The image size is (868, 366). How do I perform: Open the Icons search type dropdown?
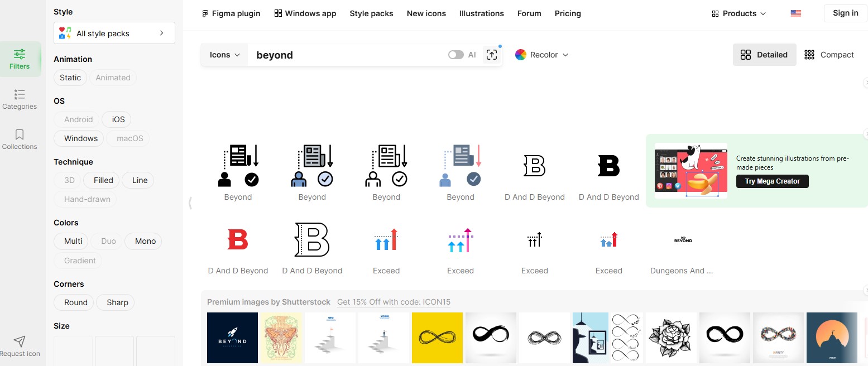(x=223, y=54)
